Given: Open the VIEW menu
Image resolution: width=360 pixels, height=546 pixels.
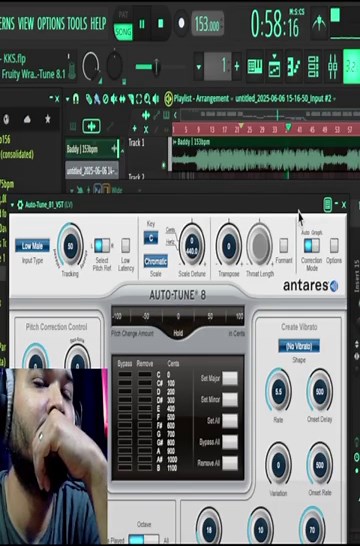Looking at the screenshot, I should pyautogui.click(x=26, y=24).
